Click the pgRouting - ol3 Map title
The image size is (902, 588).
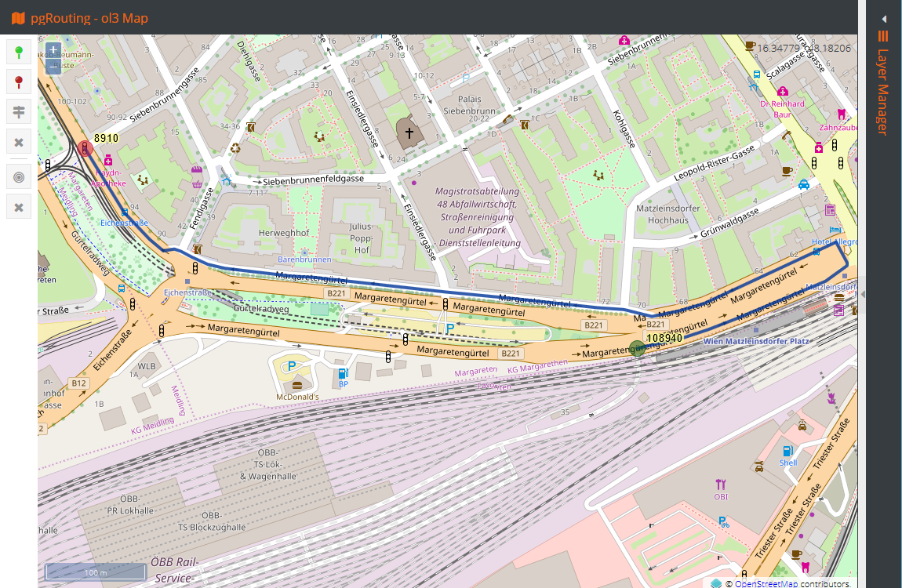pos(89,18)
